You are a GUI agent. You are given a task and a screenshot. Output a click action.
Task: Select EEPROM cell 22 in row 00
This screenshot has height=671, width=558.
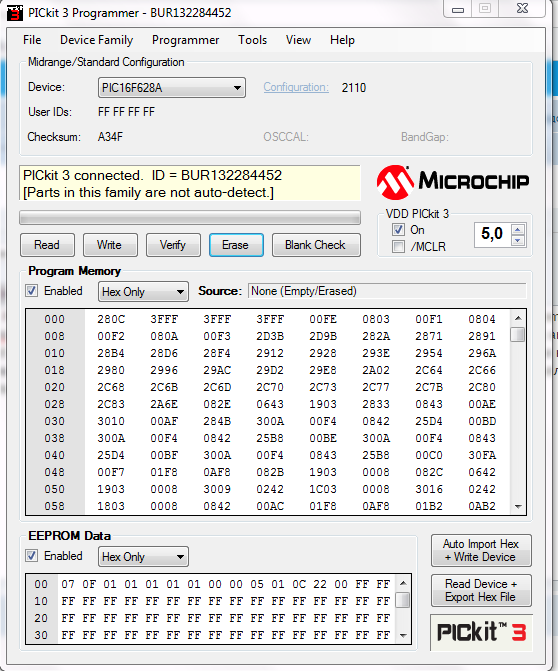click(x=320, y=584)
